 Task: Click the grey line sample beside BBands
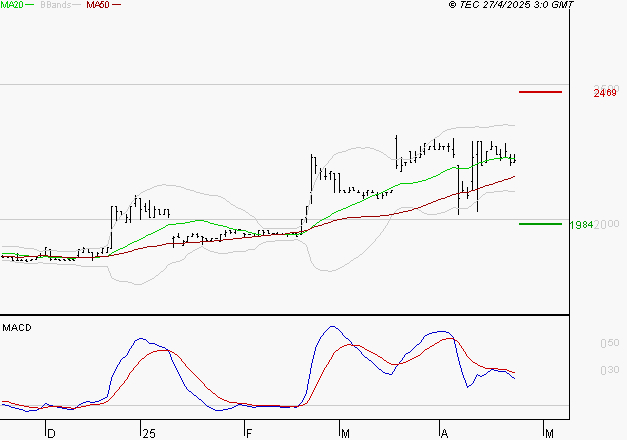click(77, 5)
